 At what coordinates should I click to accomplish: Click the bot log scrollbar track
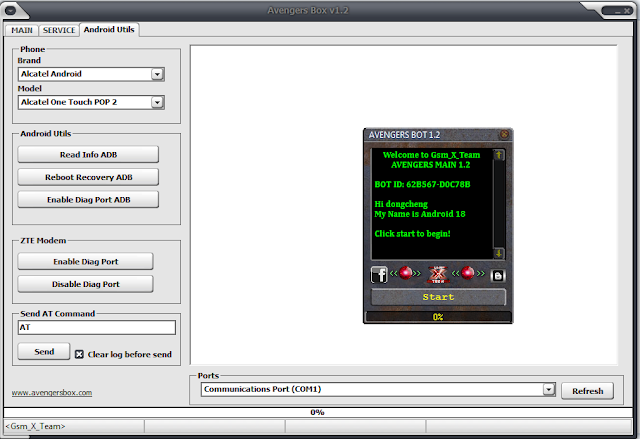[498, 204]
